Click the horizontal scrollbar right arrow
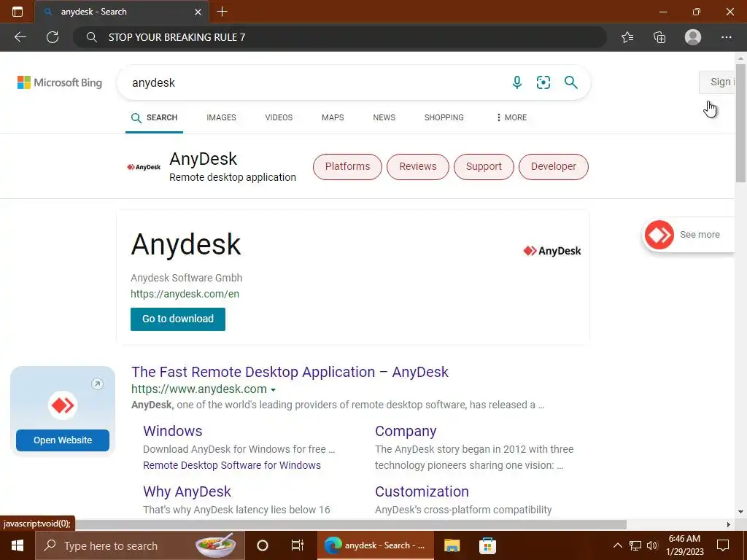The image size is (747, 560). click(729, 525)
